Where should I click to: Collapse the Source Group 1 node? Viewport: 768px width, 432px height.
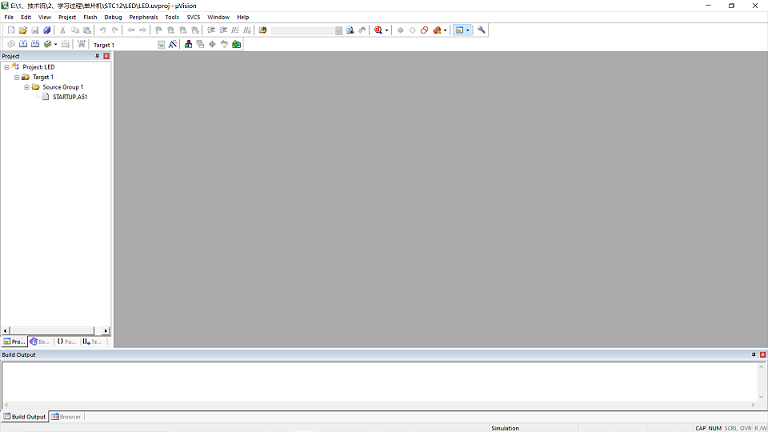pos(26,87)
